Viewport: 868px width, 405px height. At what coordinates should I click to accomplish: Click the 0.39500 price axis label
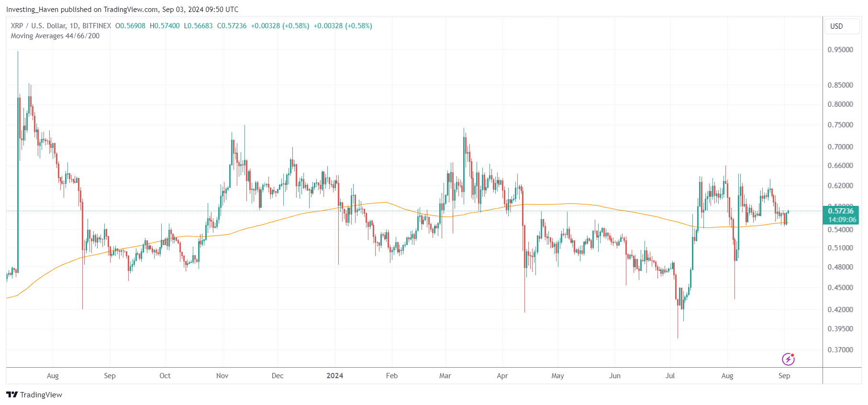[840, 329]
